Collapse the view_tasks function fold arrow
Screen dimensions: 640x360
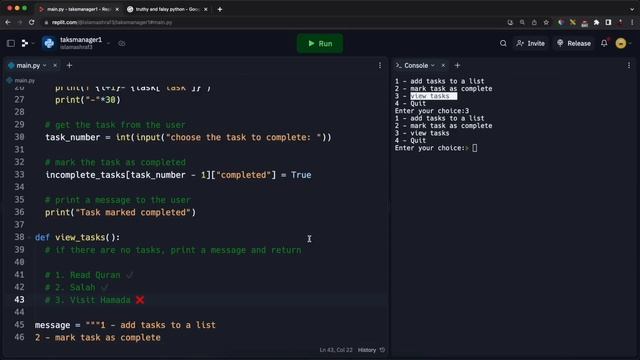[29, 238]
